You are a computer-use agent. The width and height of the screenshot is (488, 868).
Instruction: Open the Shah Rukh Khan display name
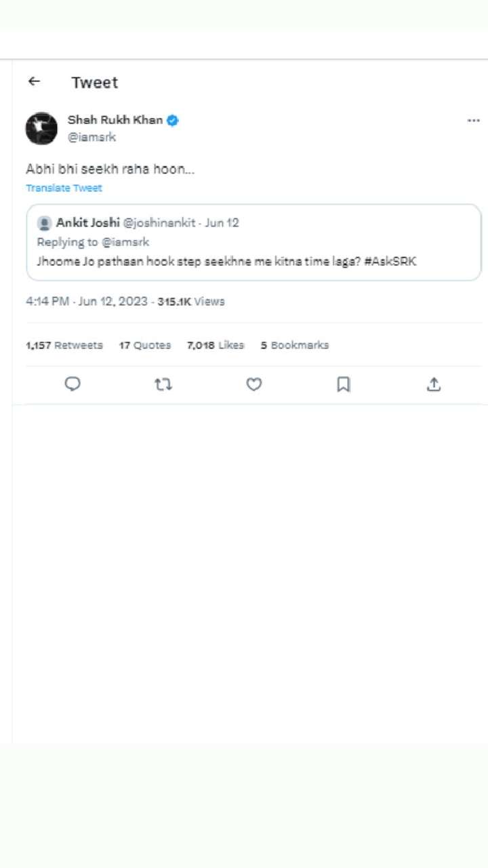(x=115, y=120)
